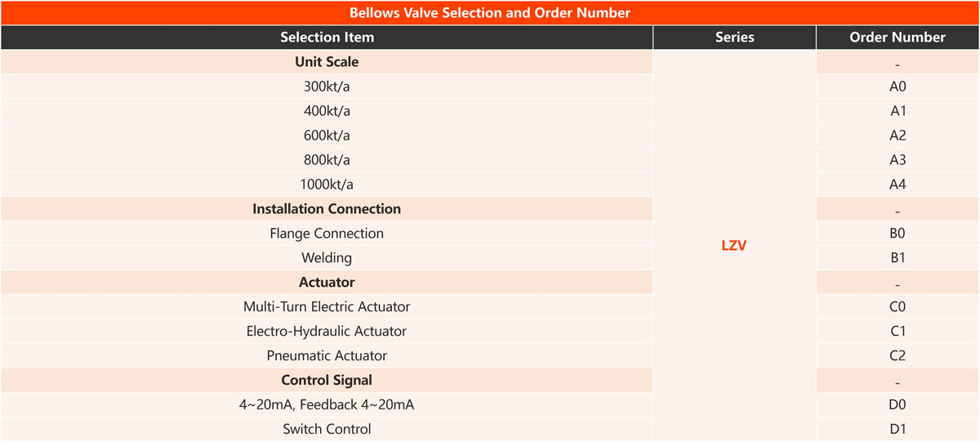Click the Series column header
Viewport: 980px width, 442px height.
click(x=734, y=38)
